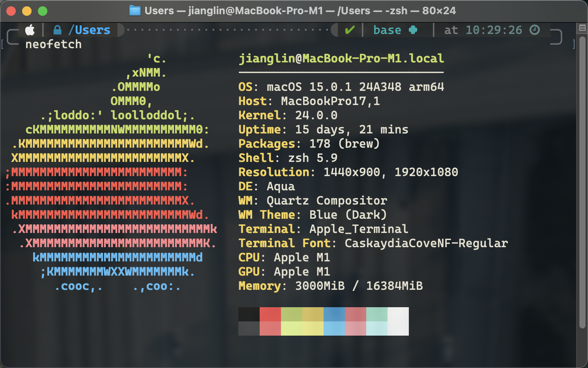Click the top-row white color block

(398, 314)
